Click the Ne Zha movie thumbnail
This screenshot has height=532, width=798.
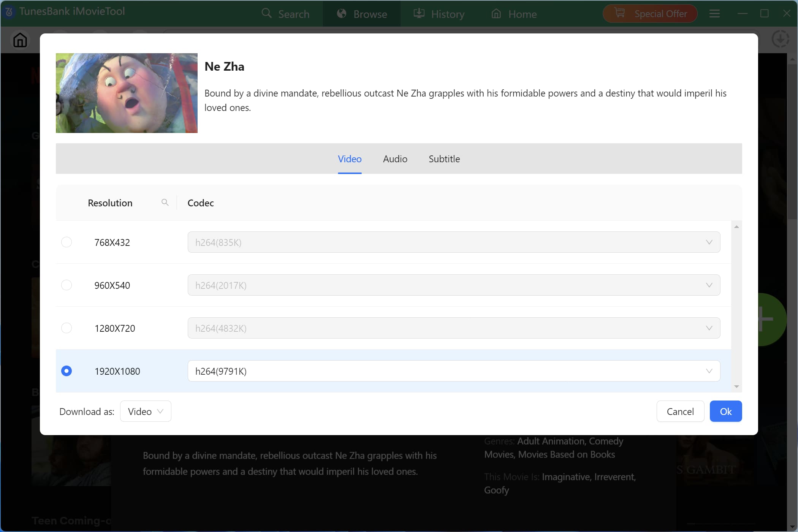pos(127,93)
